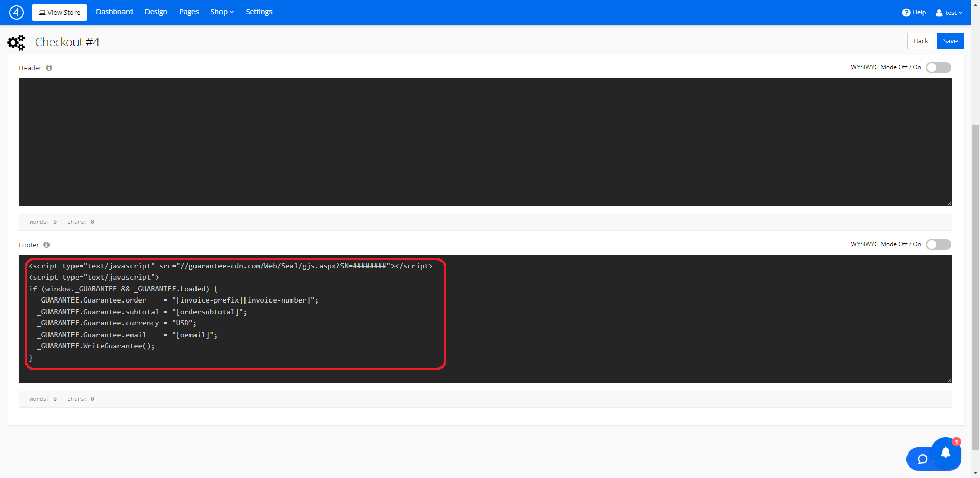980x478 pixels.
Task: Toggle WYSIWYG mode for the Header editor
Action: point(938,67)
